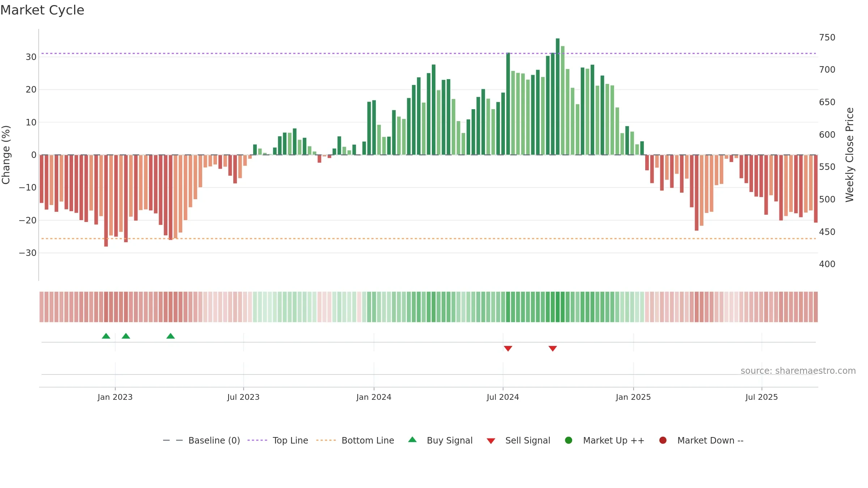Image resolution: width=868 pixels, height=488 pixels.
Task: Click the 30 tick on the change axis
Action: tap(31, 57)
